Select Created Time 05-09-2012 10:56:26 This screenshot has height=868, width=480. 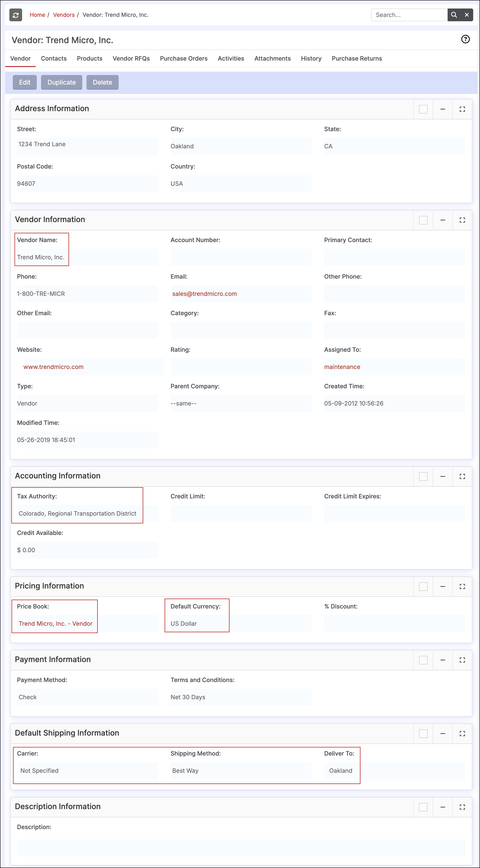[x=354, y=403]
